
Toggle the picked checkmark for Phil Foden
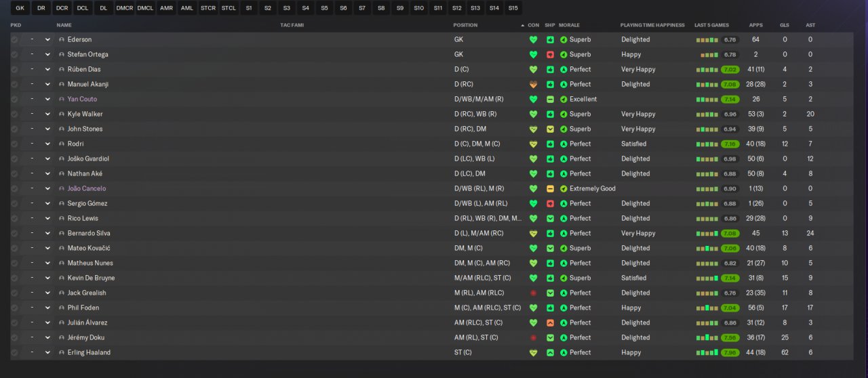point(14,308)
